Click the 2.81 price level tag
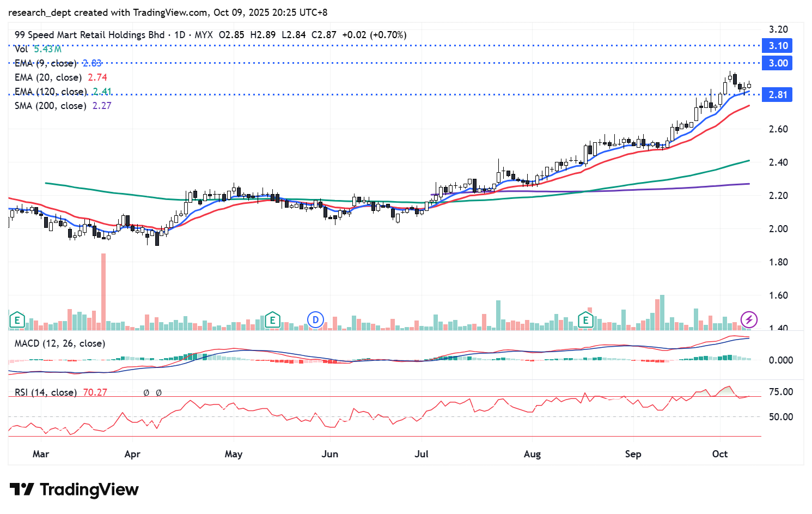Viewport: 812px width, 514px height. coord(778,95)
